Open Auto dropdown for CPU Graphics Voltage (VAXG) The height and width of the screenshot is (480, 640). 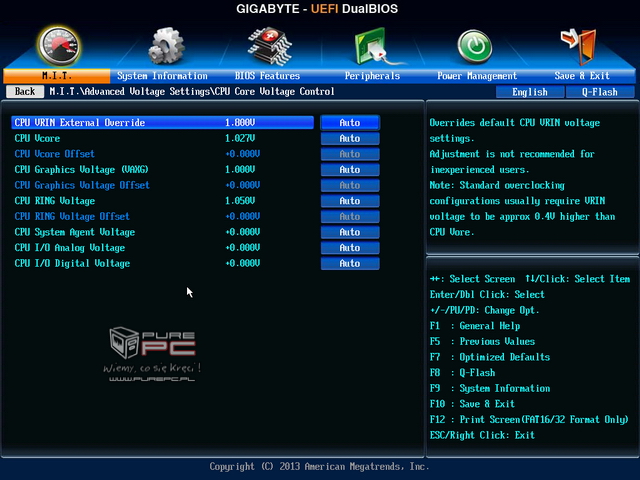[350, 169]
